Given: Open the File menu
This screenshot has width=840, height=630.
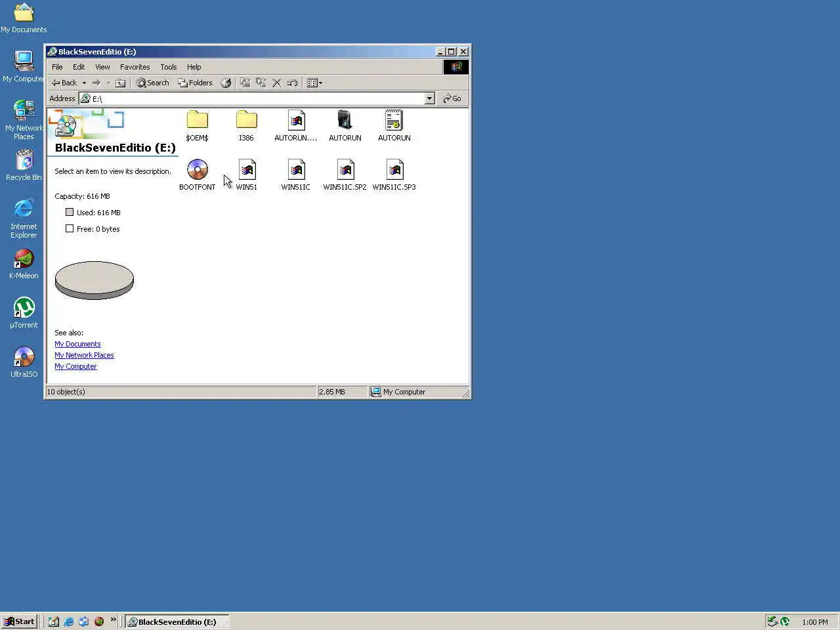Looking at the screenshot, I should [x=57, y=67].
